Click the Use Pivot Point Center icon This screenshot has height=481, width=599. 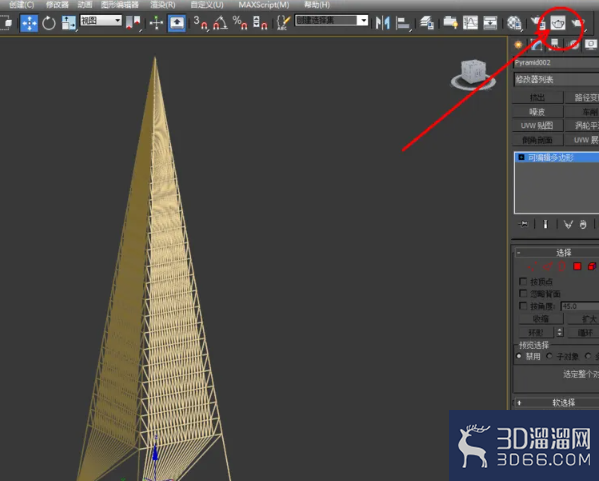click(133, 23)
